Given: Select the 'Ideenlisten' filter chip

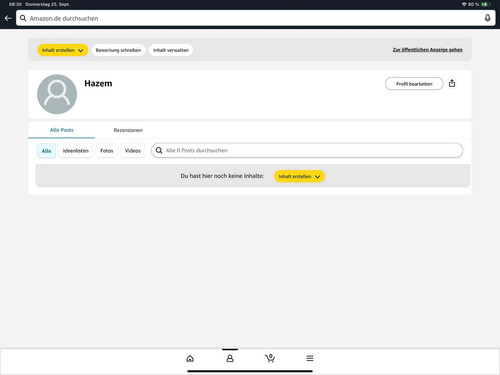Looking at the screenshot, I should point(76,151).
